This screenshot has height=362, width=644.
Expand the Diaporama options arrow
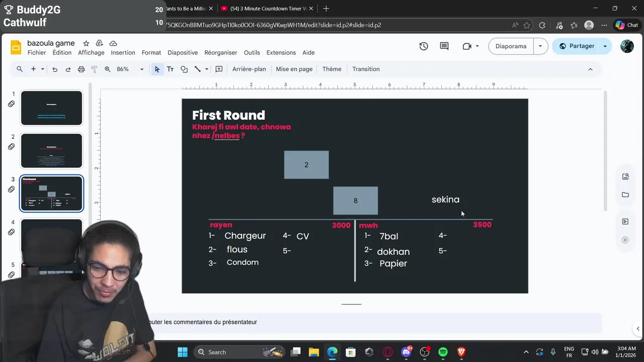click(540, 46)
